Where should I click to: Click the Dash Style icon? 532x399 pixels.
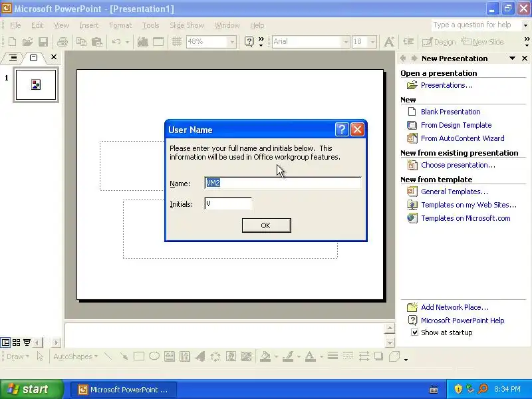pyautogui.click(x=348, y=356)
